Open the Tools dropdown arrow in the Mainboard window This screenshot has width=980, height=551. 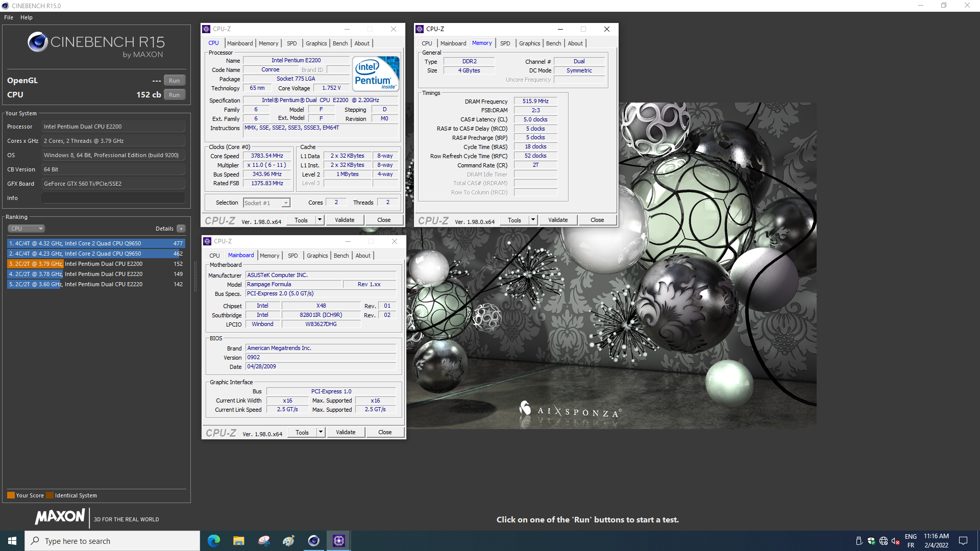click(321, 432)
